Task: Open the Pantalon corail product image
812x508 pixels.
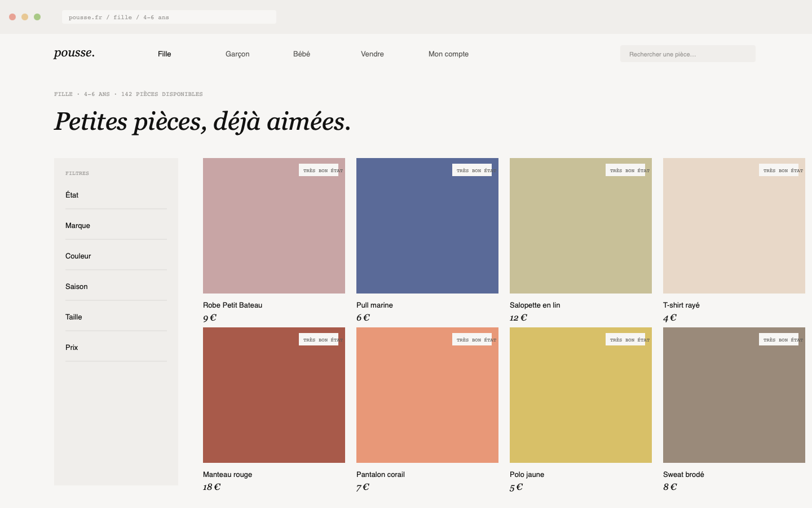Action: [x=427, y=395]
